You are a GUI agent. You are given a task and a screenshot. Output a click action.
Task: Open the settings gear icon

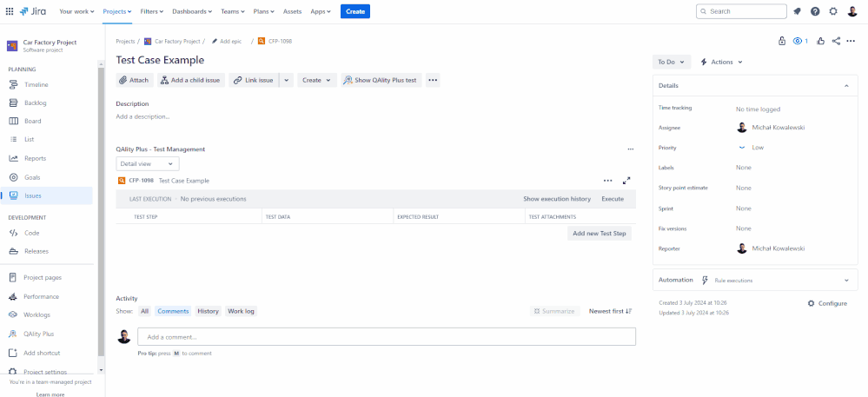pos(833,11)
